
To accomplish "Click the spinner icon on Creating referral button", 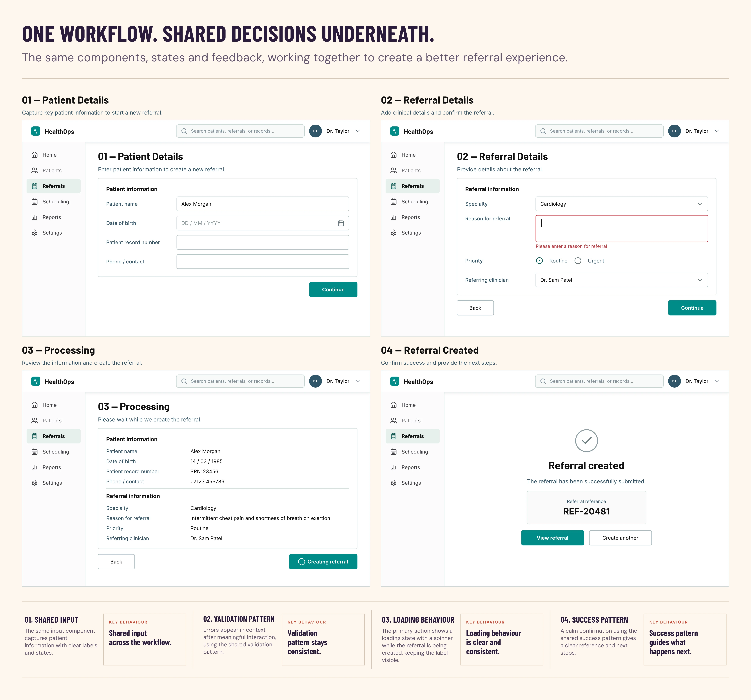I will tap(301, 562).
